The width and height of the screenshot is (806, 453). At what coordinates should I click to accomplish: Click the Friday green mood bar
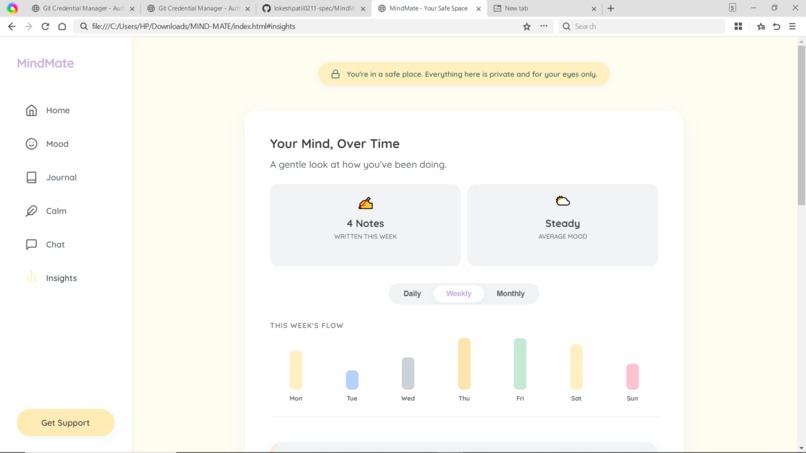[x=520, y=364]
